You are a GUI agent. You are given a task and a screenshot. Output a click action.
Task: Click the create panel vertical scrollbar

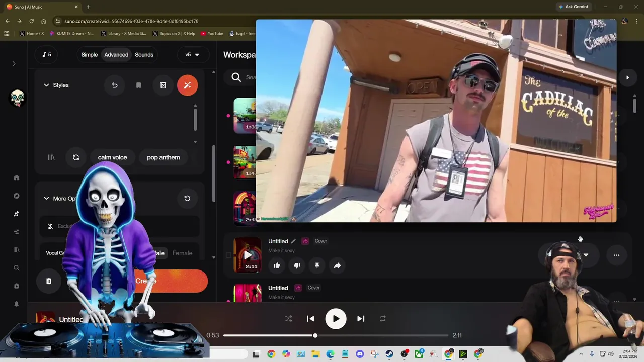(x=214, y=173)
